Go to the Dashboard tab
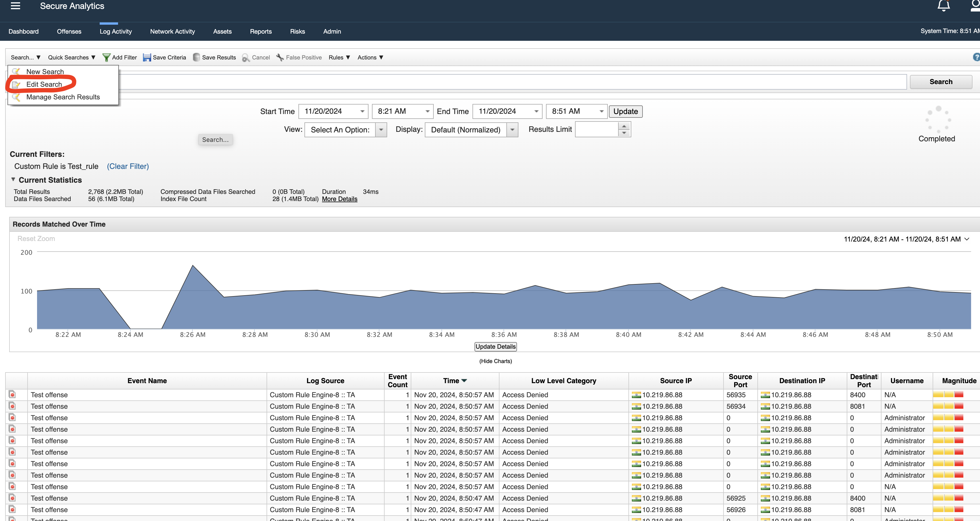 [x=24, y=32]
